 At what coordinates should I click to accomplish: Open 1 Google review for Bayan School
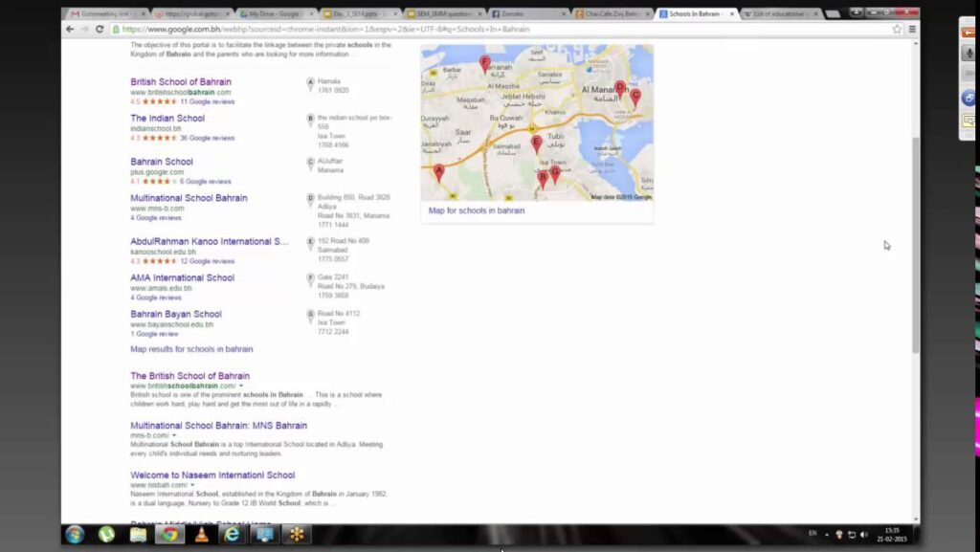click(x=154, y=334)
